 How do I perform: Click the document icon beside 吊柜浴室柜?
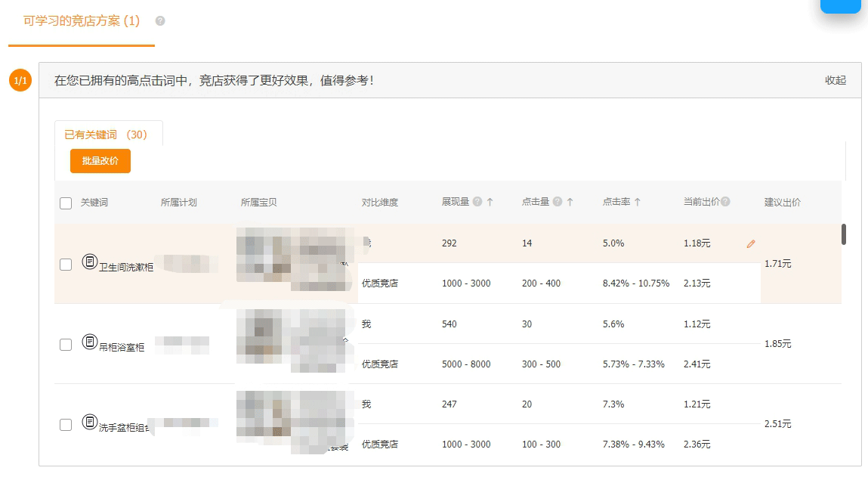90,342
